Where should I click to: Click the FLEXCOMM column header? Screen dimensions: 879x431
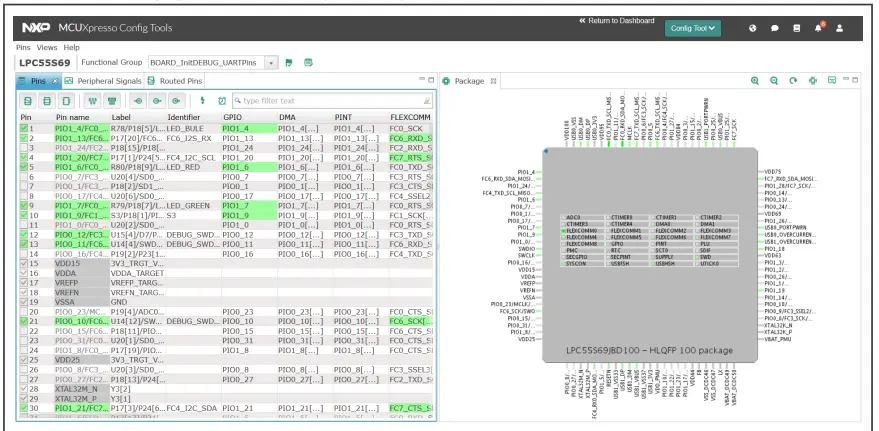click(x=410, y=118)
